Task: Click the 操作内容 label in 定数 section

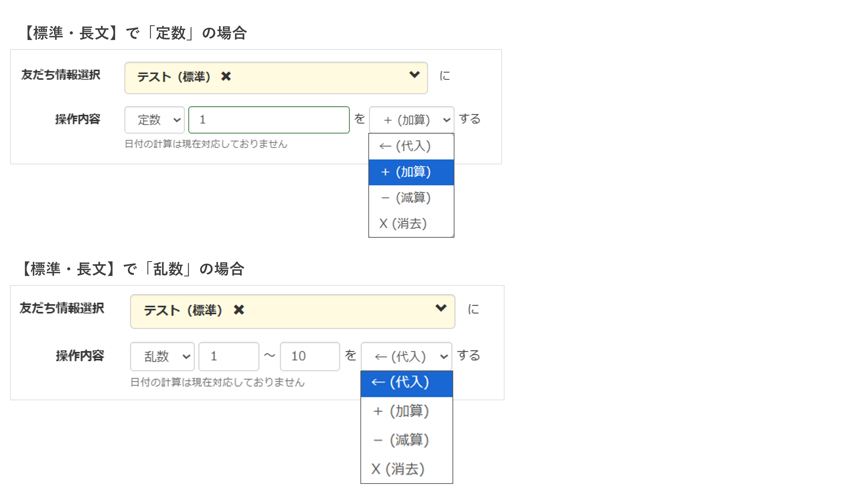Action: [x=78, y=119]
